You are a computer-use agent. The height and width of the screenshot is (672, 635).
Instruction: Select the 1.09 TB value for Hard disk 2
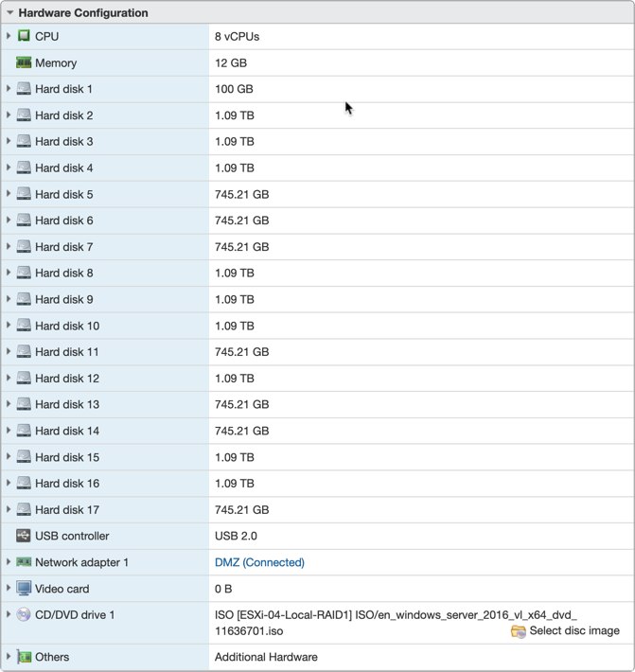pyautogui.click(x=235, y=115)
